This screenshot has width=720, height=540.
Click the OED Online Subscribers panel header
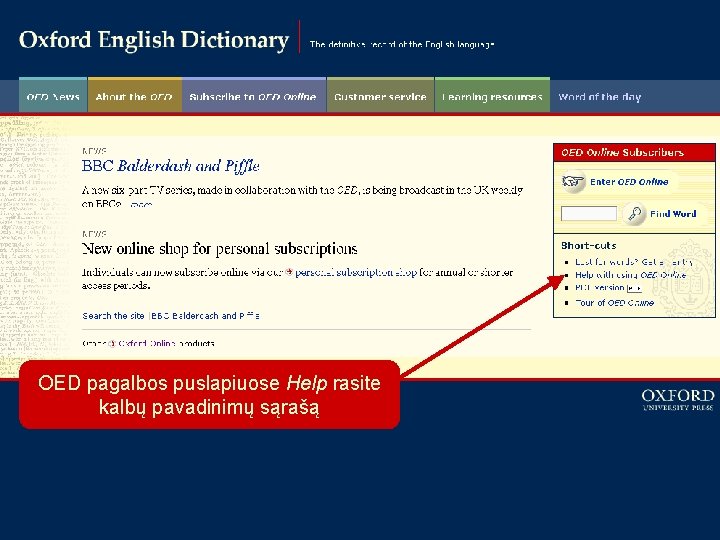pyautogui.click(x=634, y=152)
